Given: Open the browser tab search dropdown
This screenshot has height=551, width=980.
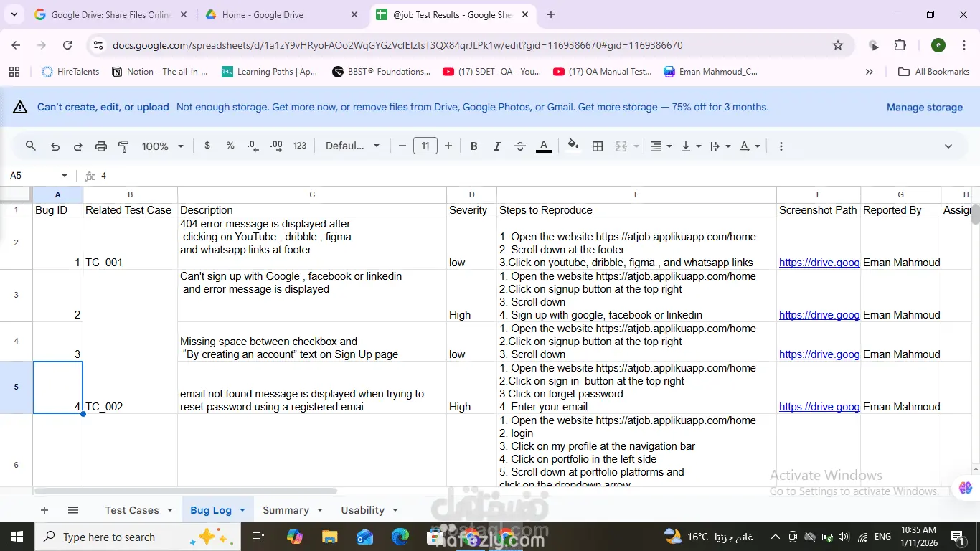Looking at the screenshot, I should click(x=14, y=14).
